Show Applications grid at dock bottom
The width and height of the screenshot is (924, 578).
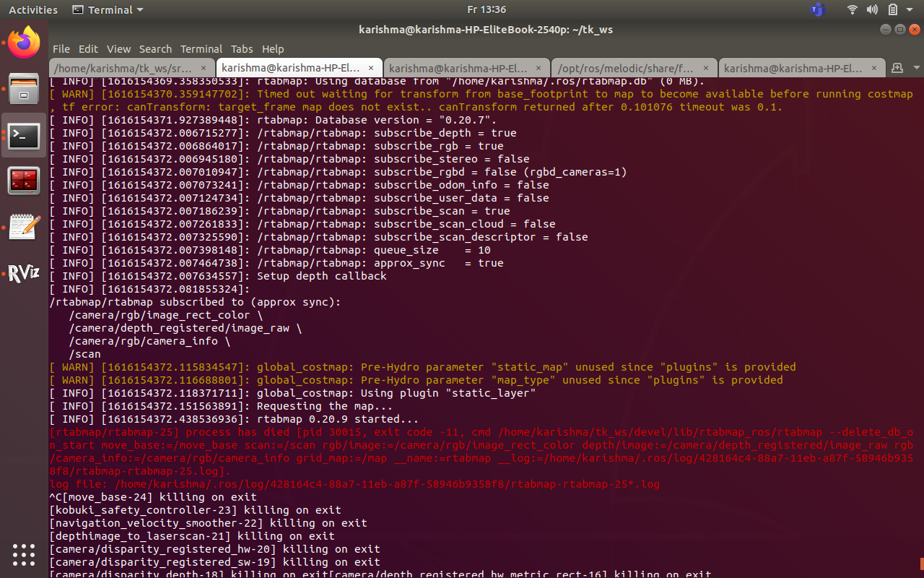tap(24, 554)
